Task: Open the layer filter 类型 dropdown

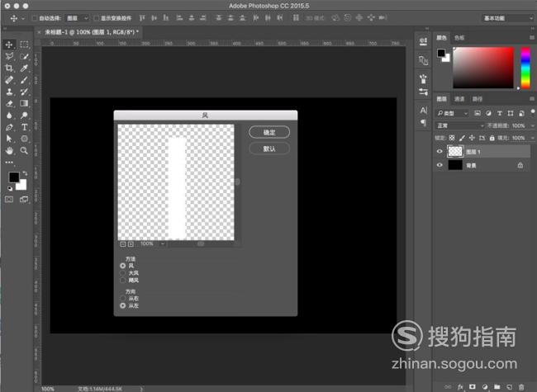Action: click(x=452, y=113)
